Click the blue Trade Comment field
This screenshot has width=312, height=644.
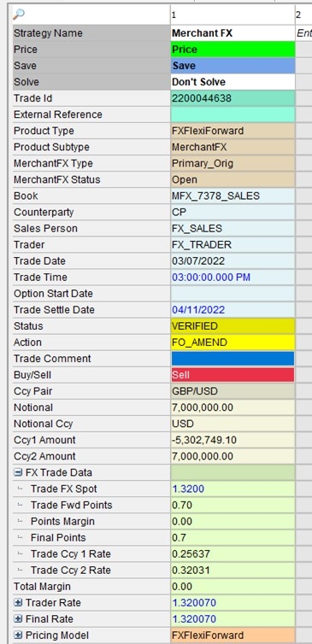pyautogui.click(x=233, y=359)
